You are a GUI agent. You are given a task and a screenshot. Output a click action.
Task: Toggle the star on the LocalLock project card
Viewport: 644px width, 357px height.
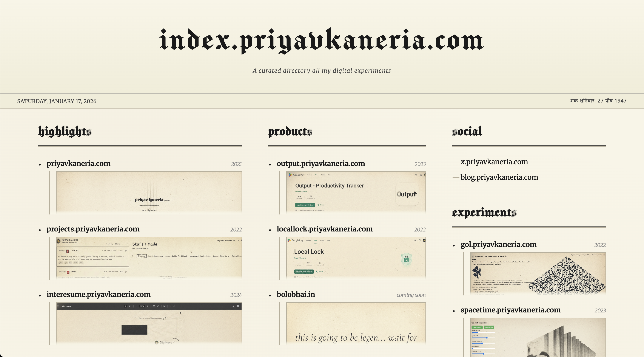coord(122,251)
